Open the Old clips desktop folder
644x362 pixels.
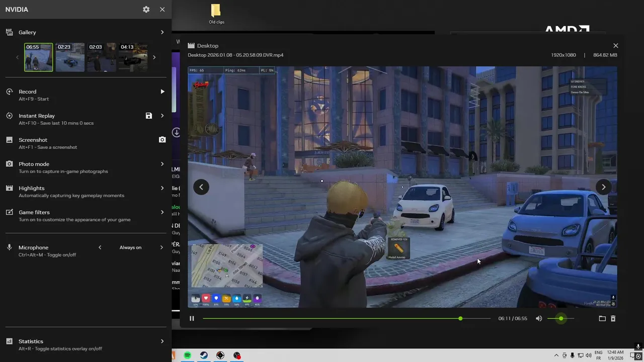click(216, 14)
